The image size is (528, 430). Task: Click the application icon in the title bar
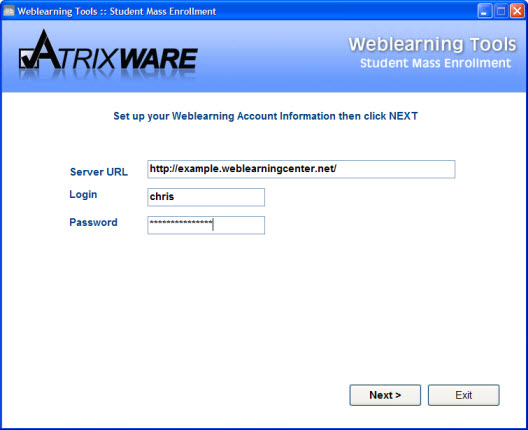tap(9, 11)
